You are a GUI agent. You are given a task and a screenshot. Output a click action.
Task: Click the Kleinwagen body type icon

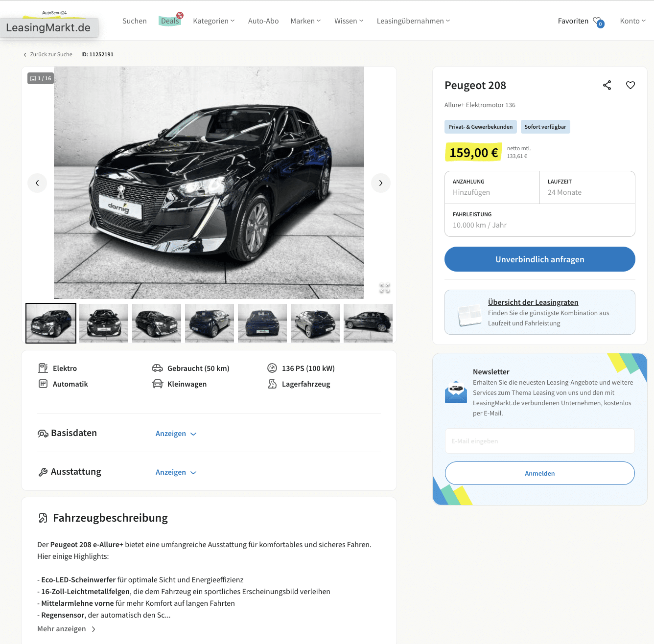click(x=158, y=384)
